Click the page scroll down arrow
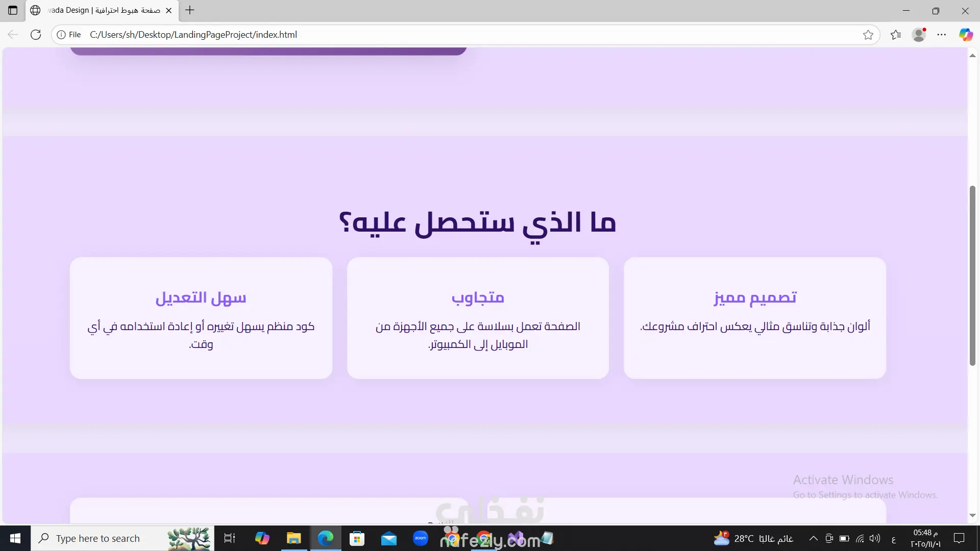Screen dimensions: 980x551 pos(972,515)
